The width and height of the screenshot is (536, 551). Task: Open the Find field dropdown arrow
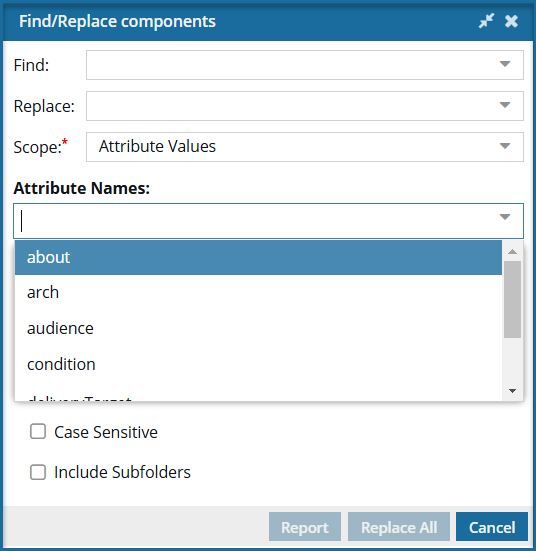505,64
